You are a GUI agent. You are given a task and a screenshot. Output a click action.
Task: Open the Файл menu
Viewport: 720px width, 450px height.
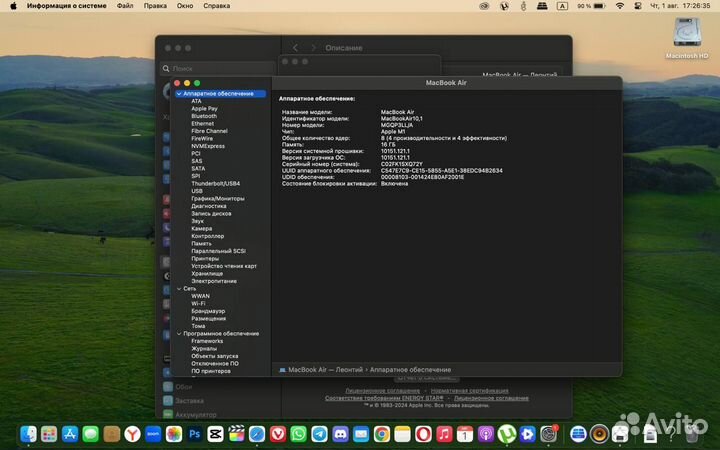[x=125, y=6]
